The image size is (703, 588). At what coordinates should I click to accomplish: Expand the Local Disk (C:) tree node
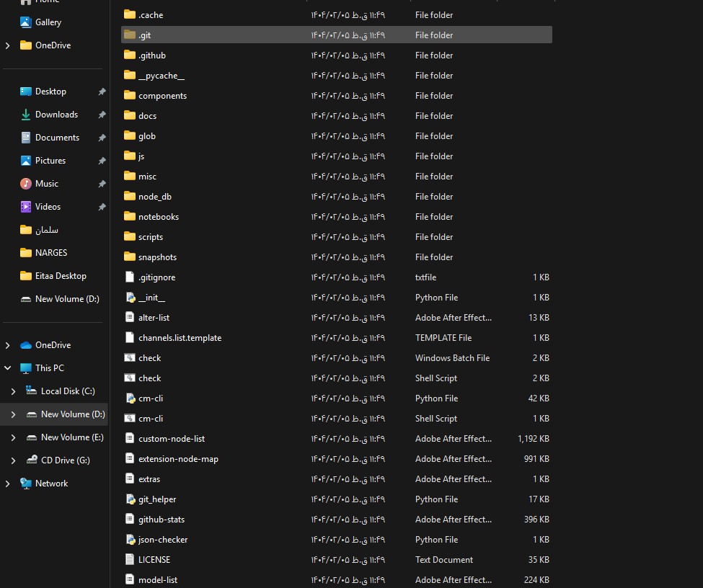13,391
